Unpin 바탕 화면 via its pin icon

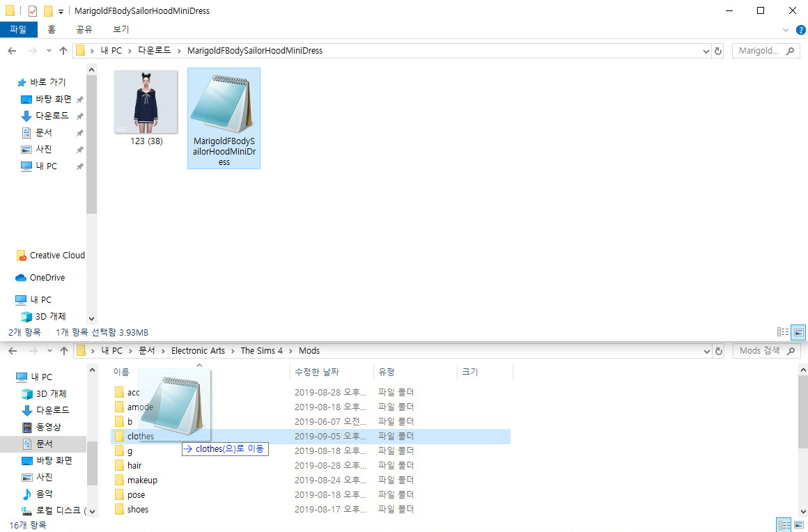(x=80, y=100)
